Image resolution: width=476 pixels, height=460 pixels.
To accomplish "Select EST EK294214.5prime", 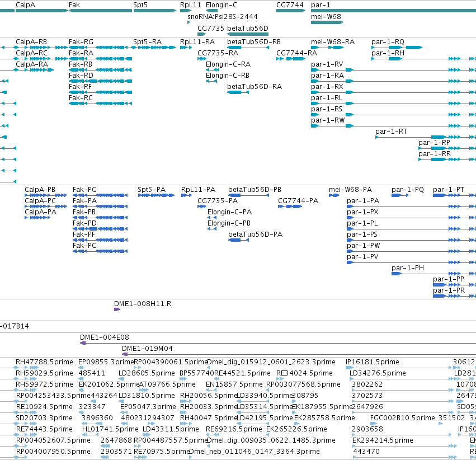I will point(404,446).
